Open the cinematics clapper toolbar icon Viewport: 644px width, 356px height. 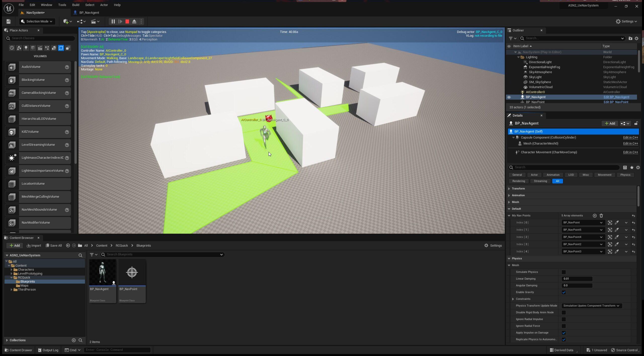pyautogui.click(x=95, y=22)
